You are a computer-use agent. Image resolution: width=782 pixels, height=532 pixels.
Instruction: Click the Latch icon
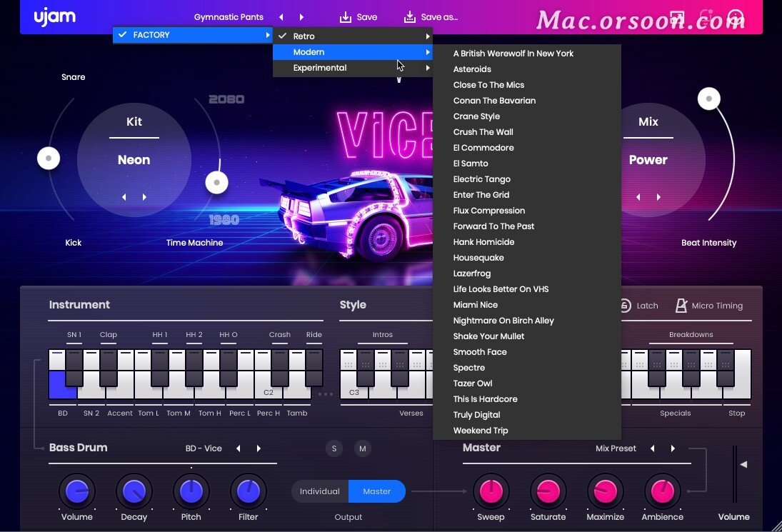[x=625, y=306]
